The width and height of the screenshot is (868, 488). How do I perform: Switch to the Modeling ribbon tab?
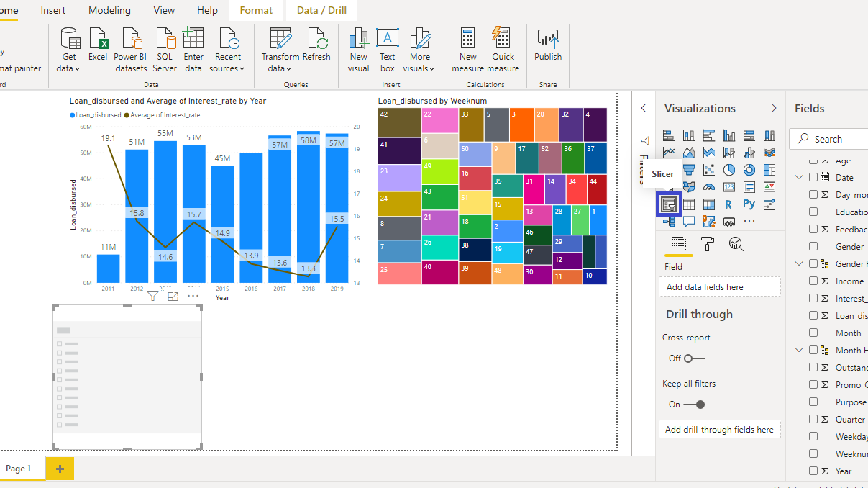click(x=109, y=10)
